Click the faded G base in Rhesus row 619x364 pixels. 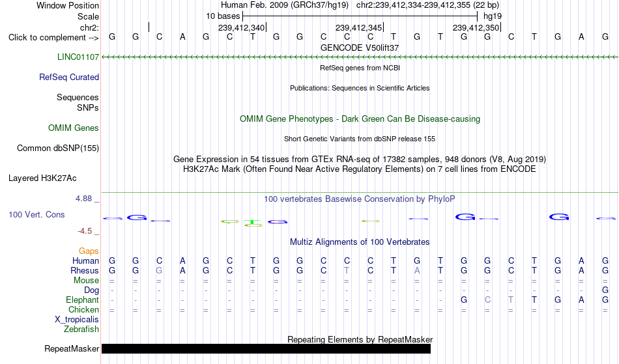pyautogui.click(x=159, y=270)
